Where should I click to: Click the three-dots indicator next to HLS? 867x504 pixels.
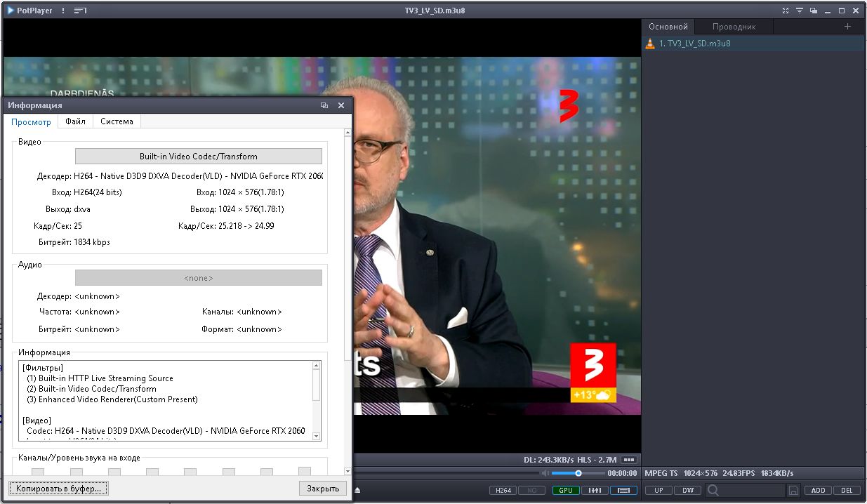(628, 460)
